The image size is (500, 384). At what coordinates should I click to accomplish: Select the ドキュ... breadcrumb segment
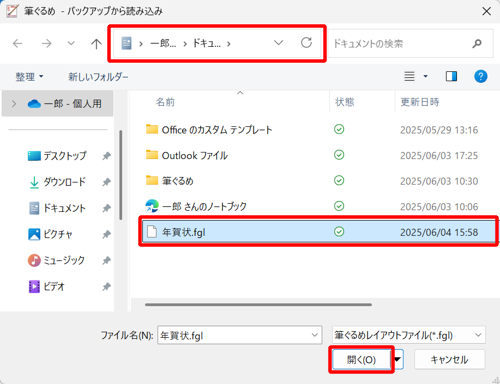207,43
